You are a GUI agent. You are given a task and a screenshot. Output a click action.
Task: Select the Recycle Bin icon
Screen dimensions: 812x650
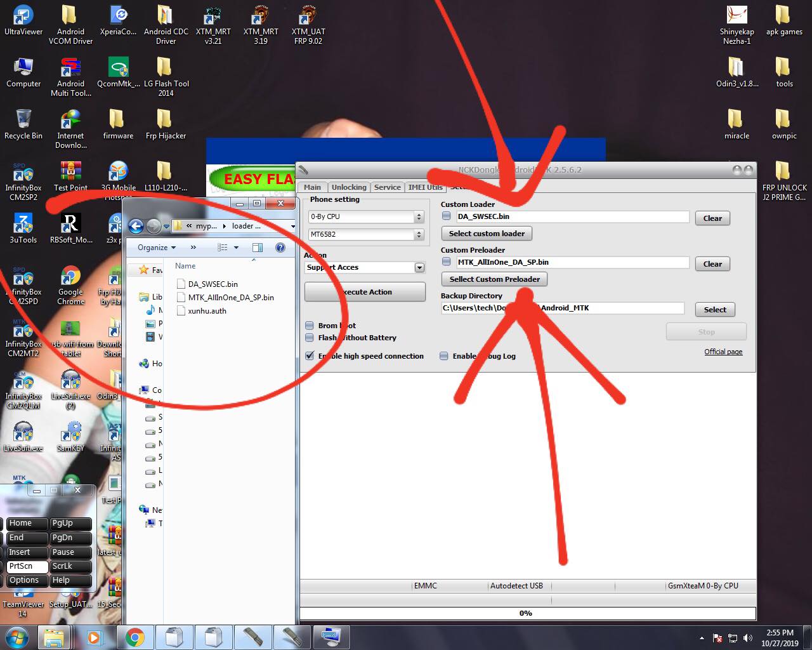[x=23, y=125]
